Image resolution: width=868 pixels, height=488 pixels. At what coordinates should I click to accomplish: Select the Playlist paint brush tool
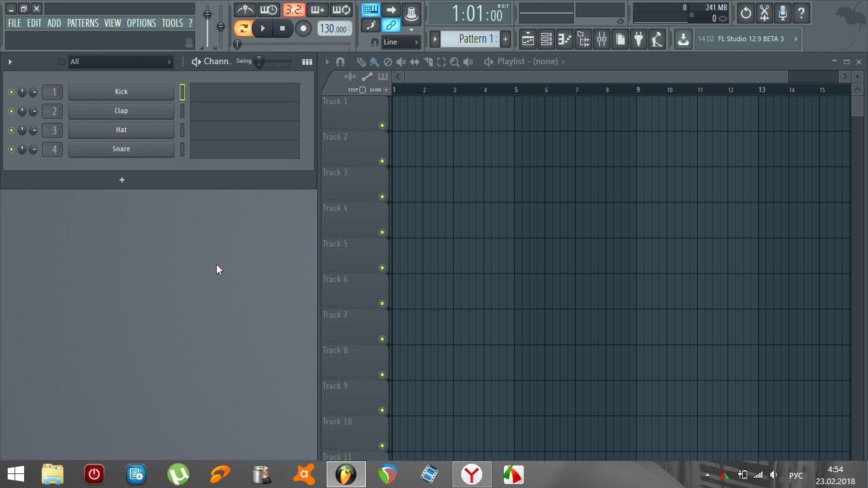click(x=374, y=62)
